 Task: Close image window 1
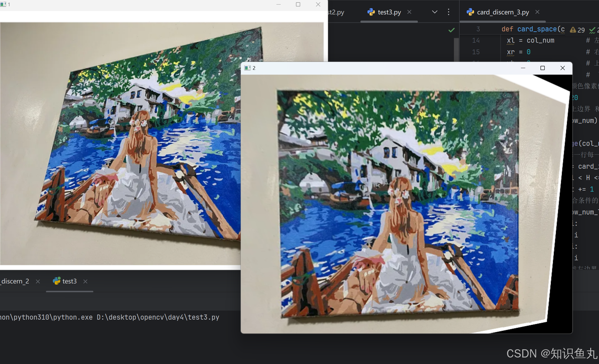318,5
